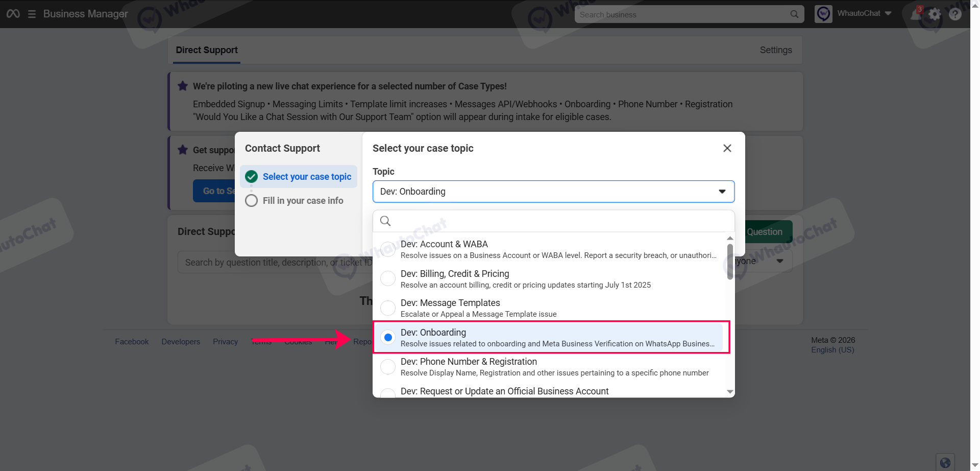Viewport: 980px width, 471px height.
Task: Click the blue Go to button in the Get support card
Action: 214,191
